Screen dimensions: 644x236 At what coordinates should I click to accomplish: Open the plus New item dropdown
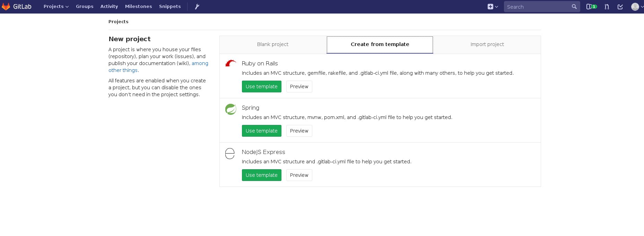[493, 7]
